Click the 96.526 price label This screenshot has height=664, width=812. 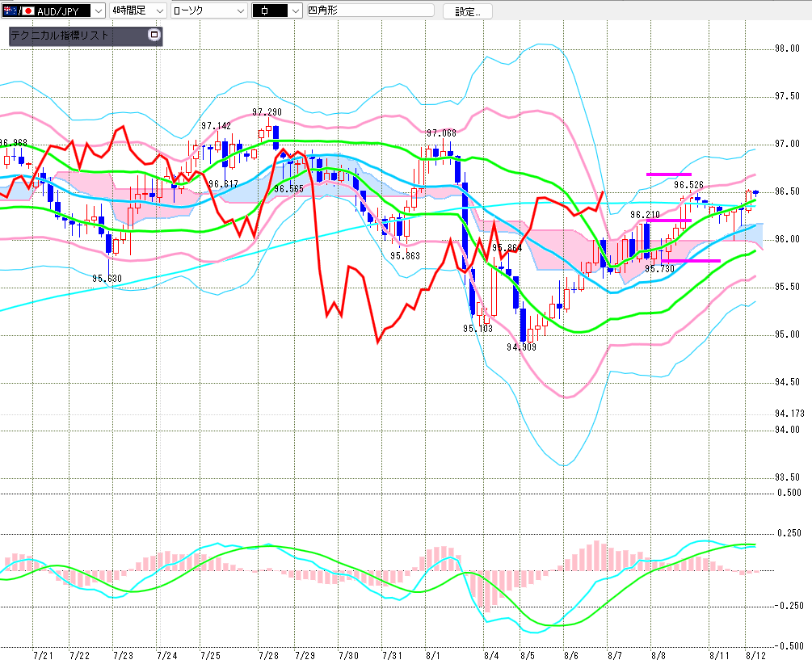688,185
